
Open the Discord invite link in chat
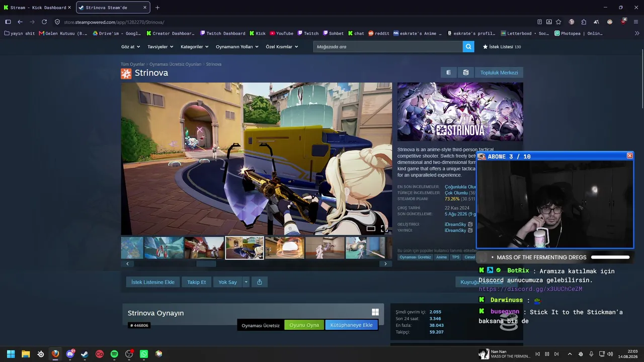pos(530,289)
